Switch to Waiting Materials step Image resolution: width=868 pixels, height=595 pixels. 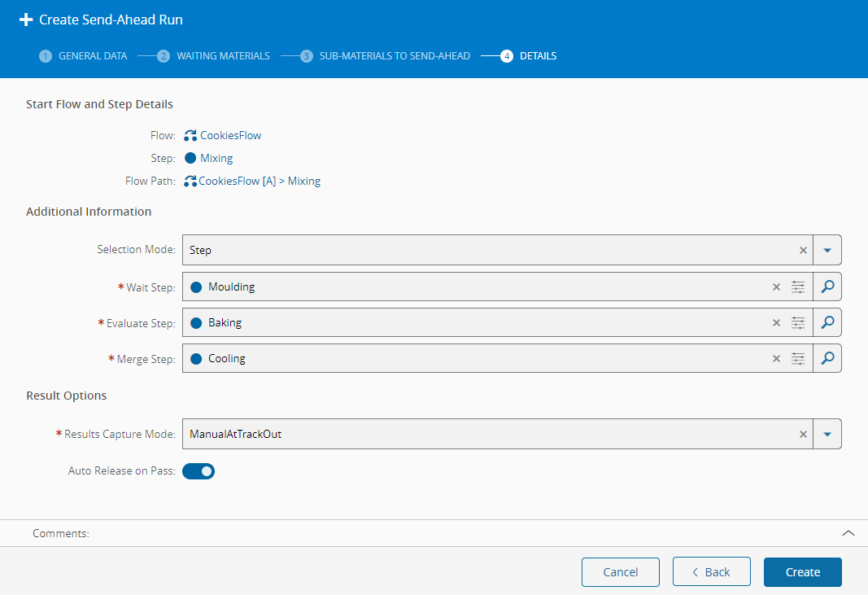tap(222, 56)
